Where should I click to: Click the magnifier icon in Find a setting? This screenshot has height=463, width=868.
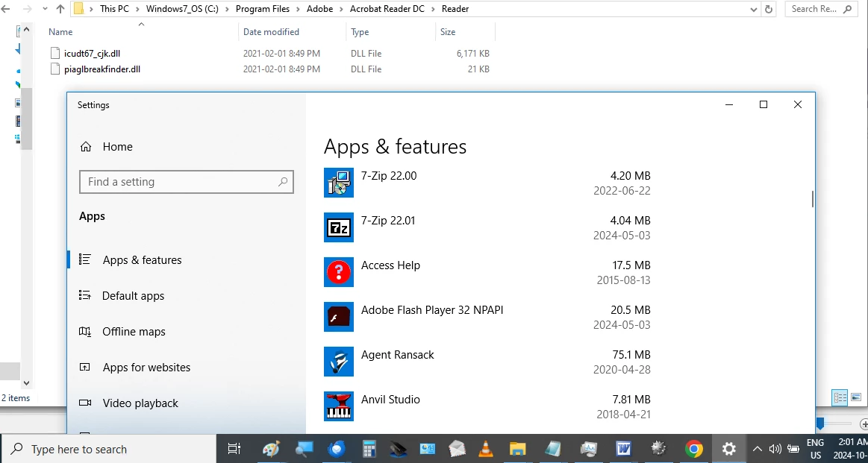283,181
